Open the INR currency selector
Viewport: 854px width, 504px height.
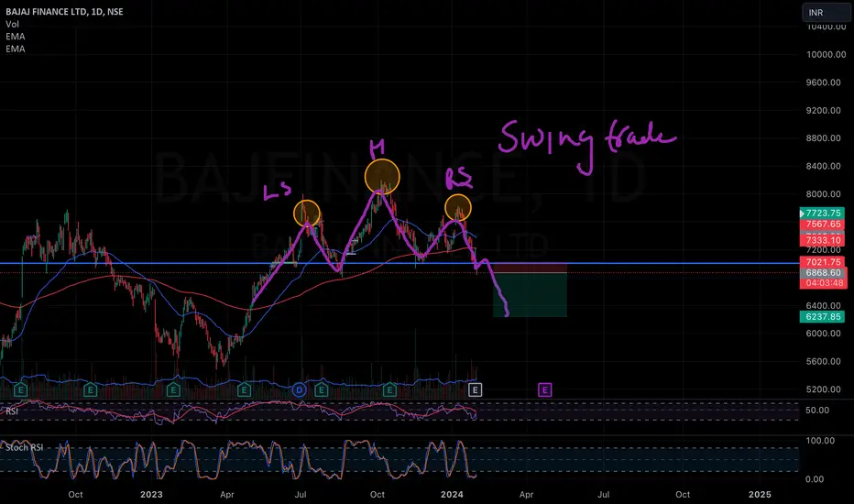[826, 13]
